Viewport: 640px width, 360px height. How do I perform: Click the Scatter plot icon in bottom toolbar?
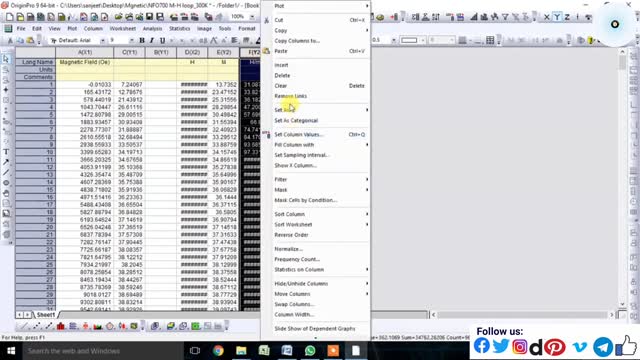[36, 326]
